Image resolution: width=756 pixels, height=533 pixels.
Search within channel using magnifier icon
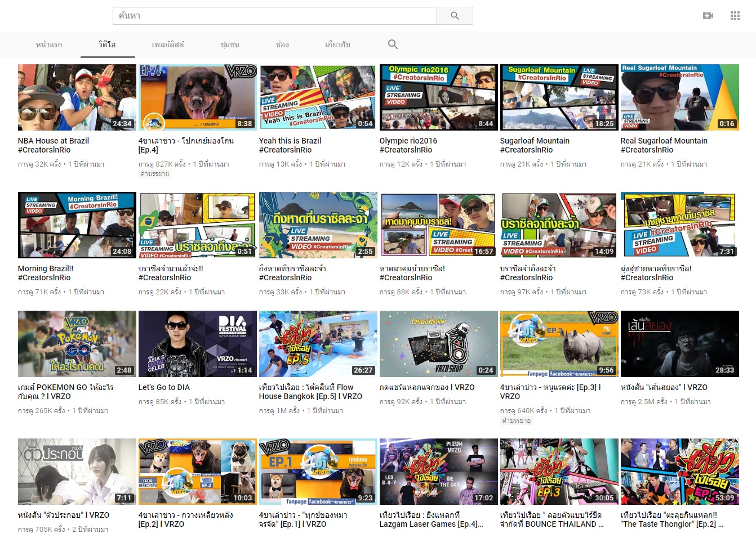(393, 44)
